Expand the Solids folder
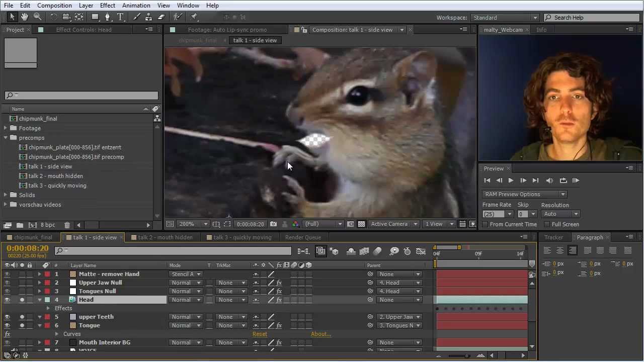The height and width of the screenshot is (362, 644). pos(6,195)
